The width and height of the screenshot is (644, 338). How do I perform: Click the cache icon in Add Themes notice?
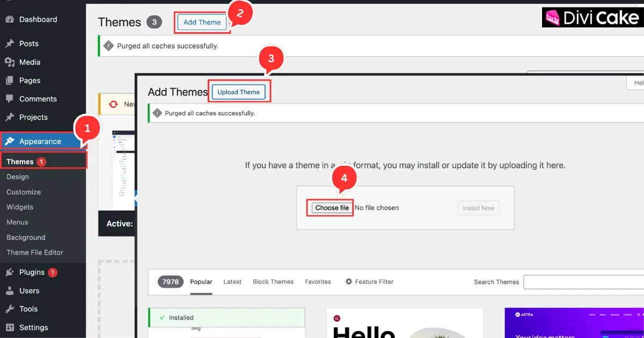click(x=157, y=113)
